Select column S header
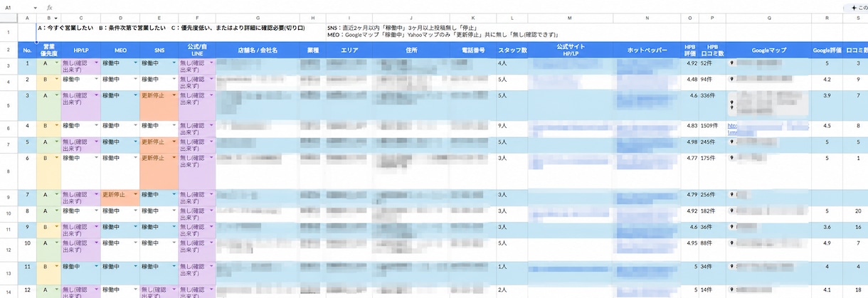Viewport: 868px width, 298px height. [858, 17]
